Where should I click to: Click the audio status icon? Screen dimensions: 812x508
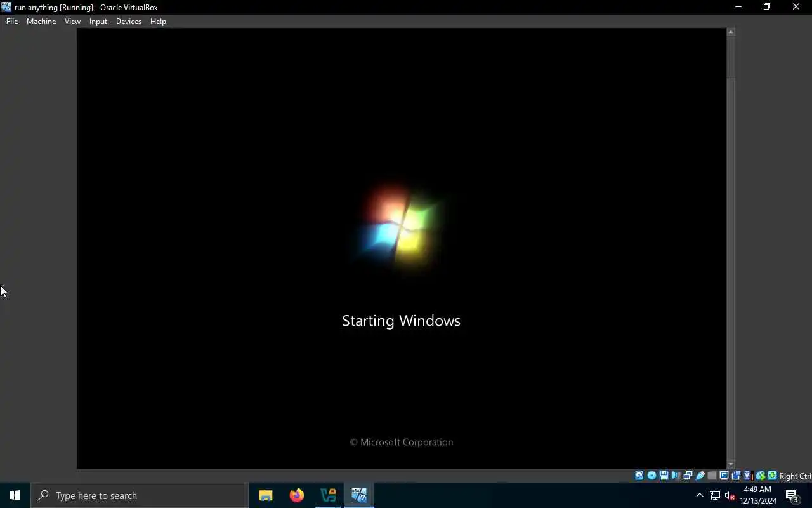pyautogui.click(x=676, y=476)
